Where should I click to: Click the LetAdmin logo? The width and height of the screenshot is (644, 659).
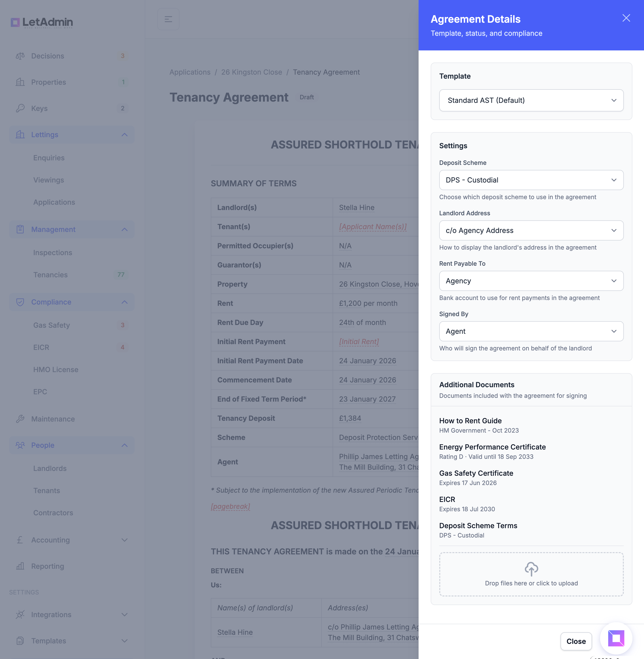(42, 22)
